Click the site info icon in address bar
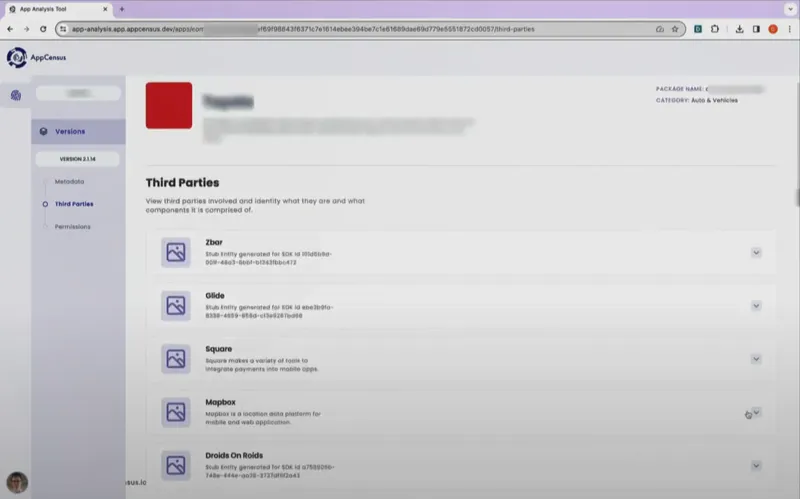 [63, 29]
